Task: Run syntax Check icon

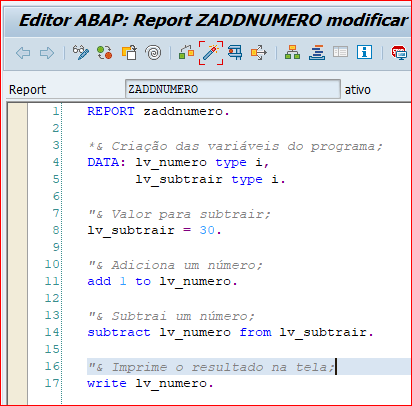Action: [x=186, y=53]
